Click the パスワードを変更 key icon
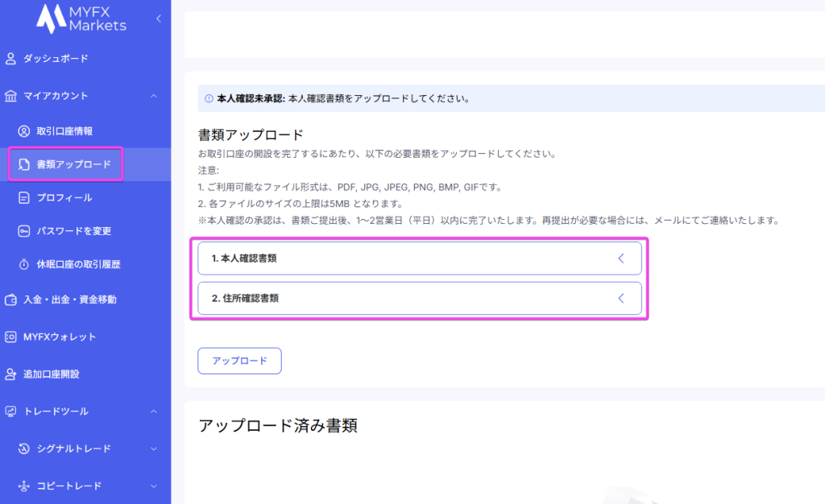 click(x=23, y=231)
